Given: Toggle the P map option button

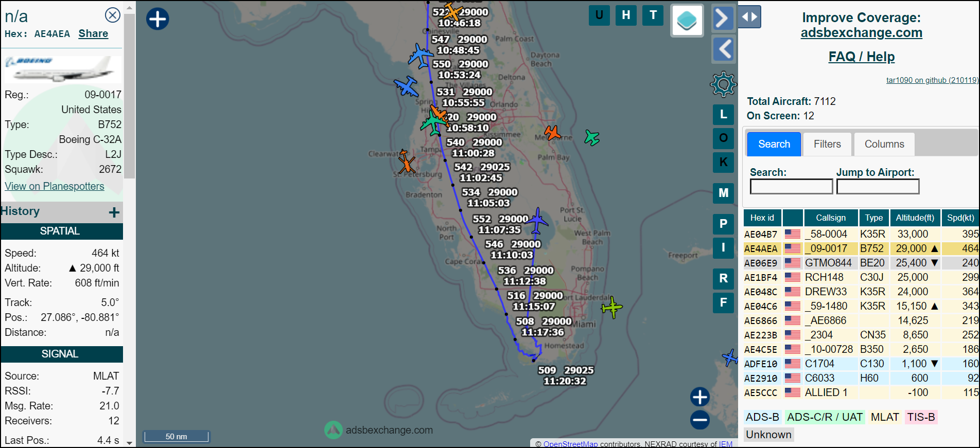Looking at the screenshot, I should click(723, 224).
